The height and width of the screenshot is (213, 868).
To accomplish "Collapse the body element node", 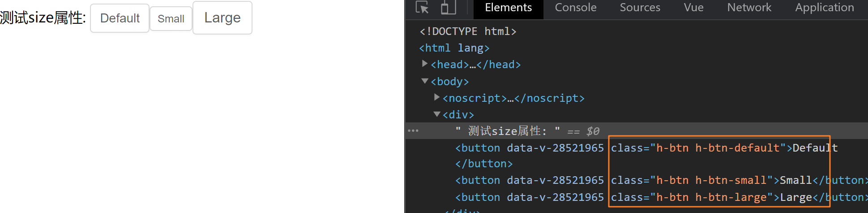I will (x=425, y=81).
